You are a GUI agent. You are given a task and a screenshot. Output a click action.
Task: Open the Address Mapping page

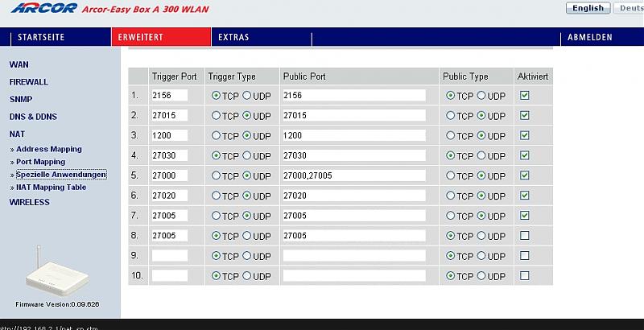coord(49,149)
